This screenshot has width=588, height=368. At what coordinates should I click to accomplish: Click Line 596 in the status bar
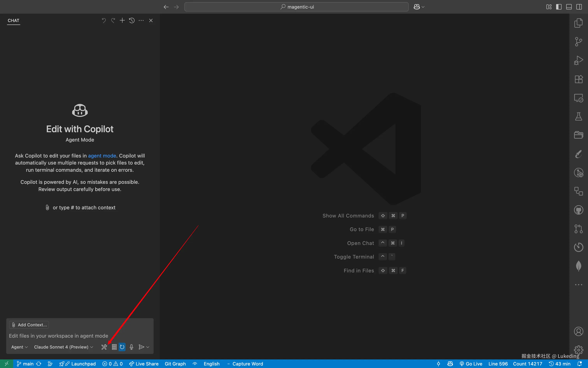coord(498,364)
